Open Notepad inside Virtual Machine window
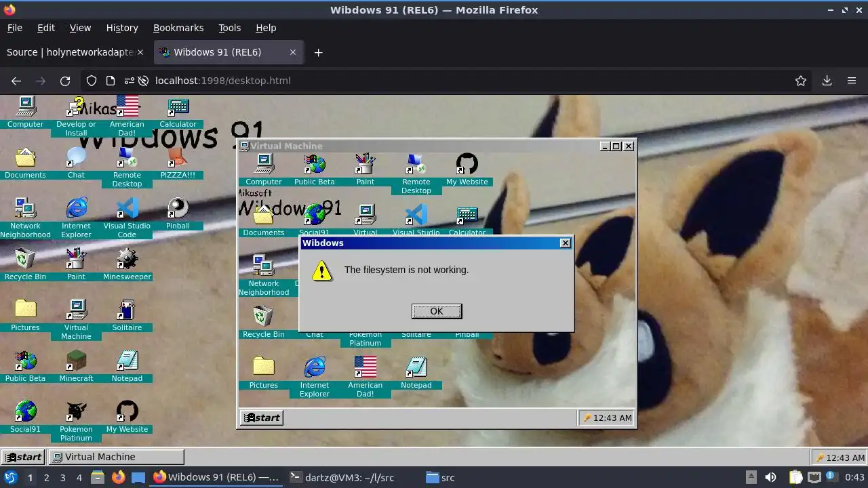 click(x=416, y=373)
